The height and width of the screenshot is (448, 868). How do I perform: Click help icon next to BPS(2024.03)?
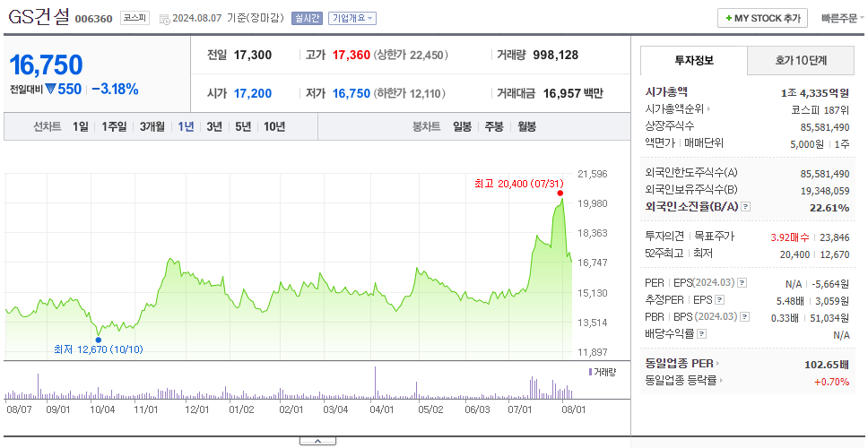pos(745,317)
